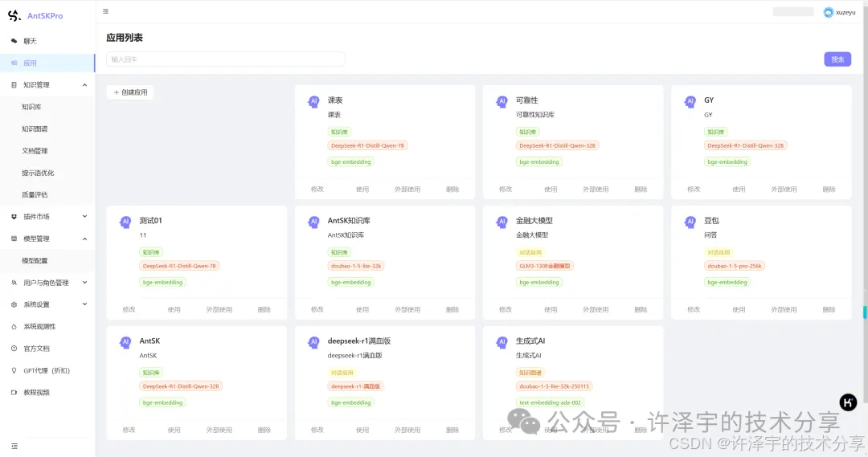Click the DeepSeek-R1-Distill-Qwen-7B tag on 课表 card
This screenshot has width=868, height=457.
pos(367,145)
